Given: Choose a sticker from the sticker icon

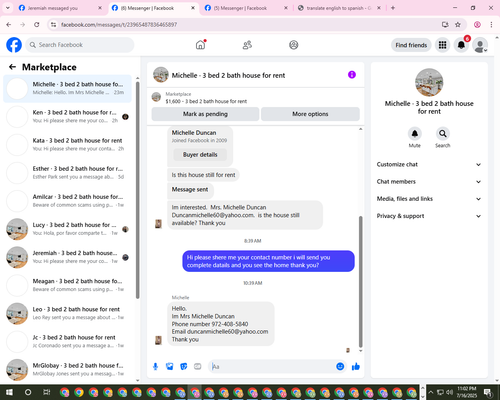Looking at the screenshot, I should coord(184,367).
